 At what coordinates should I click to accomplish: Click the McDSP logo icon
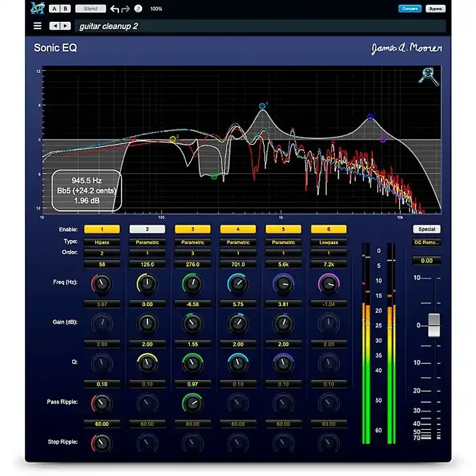[37, 8]
